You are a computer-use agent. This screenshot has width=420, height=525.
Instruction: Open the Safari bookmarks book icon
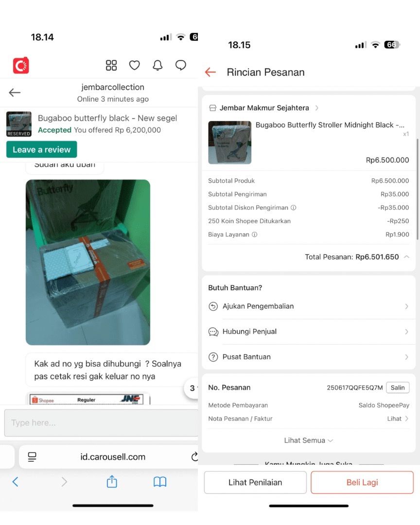(160, 482)
